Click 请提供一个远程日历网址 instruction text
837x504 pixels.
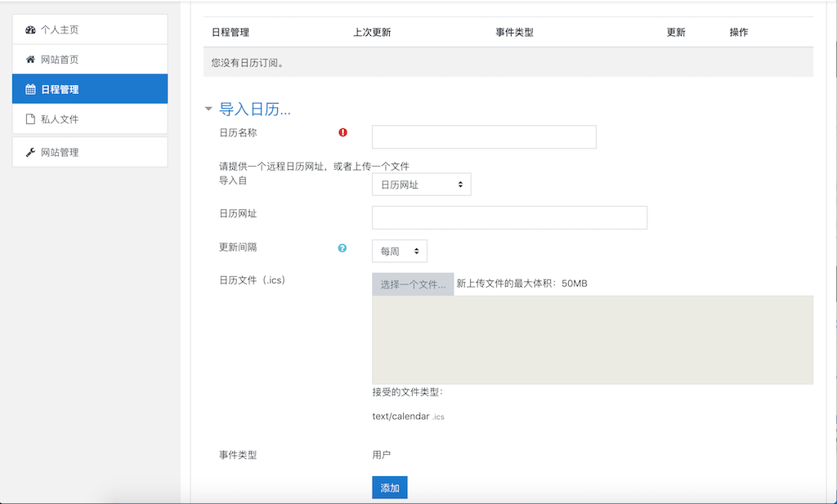(314, 167)
